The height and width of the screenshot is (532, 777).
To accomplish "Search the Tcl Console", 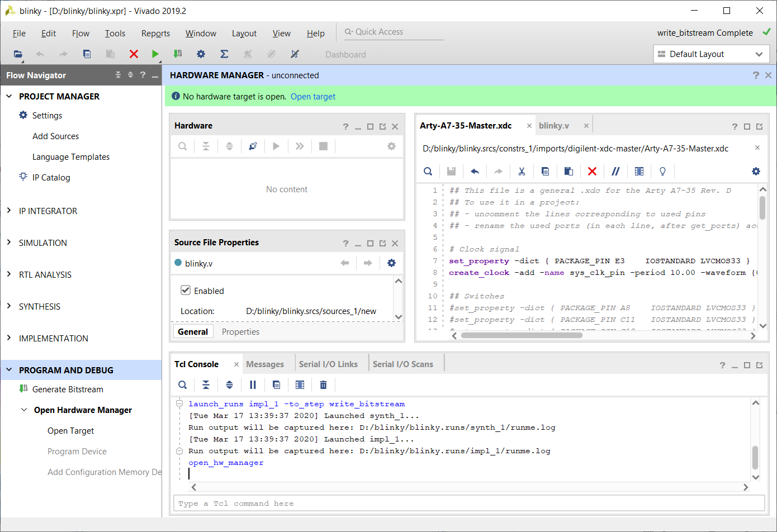I will coord(183,384).
